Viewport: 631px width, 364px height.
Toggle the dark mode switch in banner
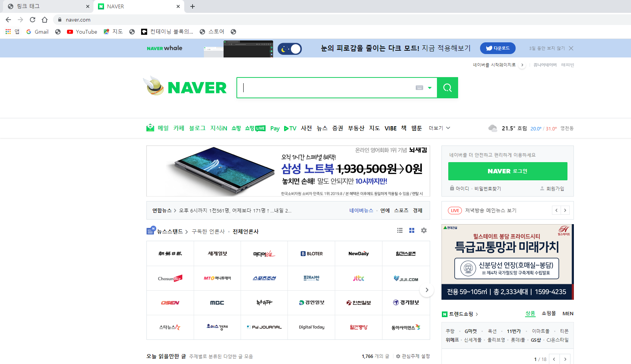290,49
